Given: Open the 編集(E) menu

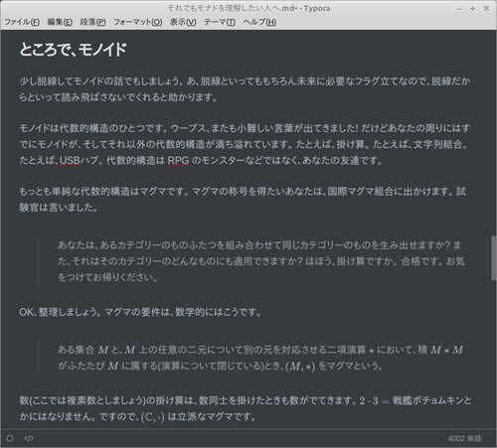Looking at the screenshot, I should [x=60, y=22].
